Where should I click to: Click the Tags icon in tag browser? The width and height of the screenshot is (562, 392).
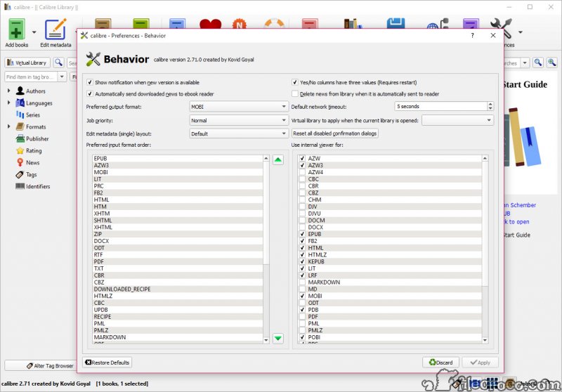point(20,174)
